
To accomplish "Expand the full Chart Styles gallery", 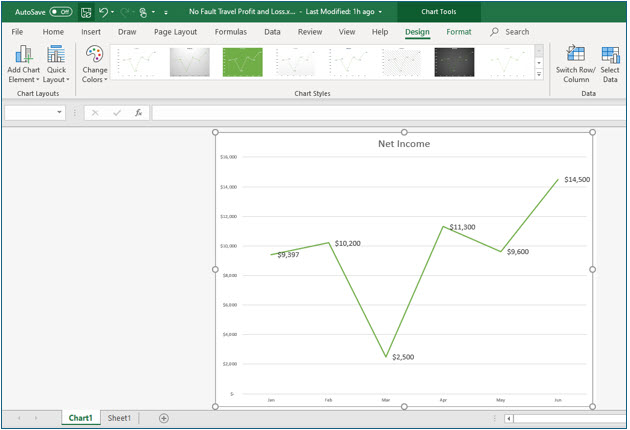I will click(539, 74).
